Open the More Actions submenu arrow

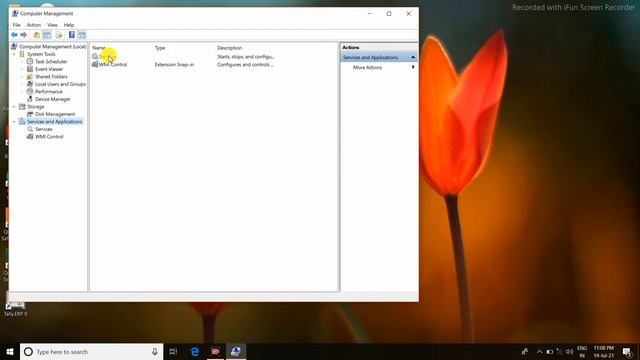413,67
